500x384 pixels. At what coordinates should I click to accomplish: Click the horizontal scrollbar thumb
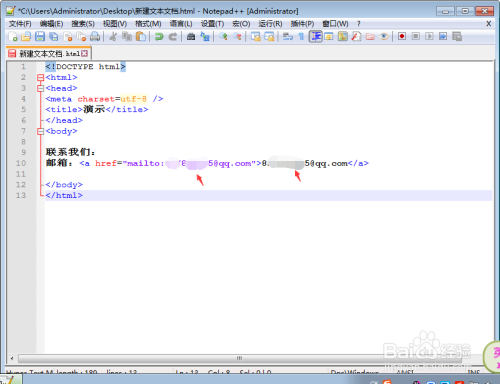click(240, 358)
